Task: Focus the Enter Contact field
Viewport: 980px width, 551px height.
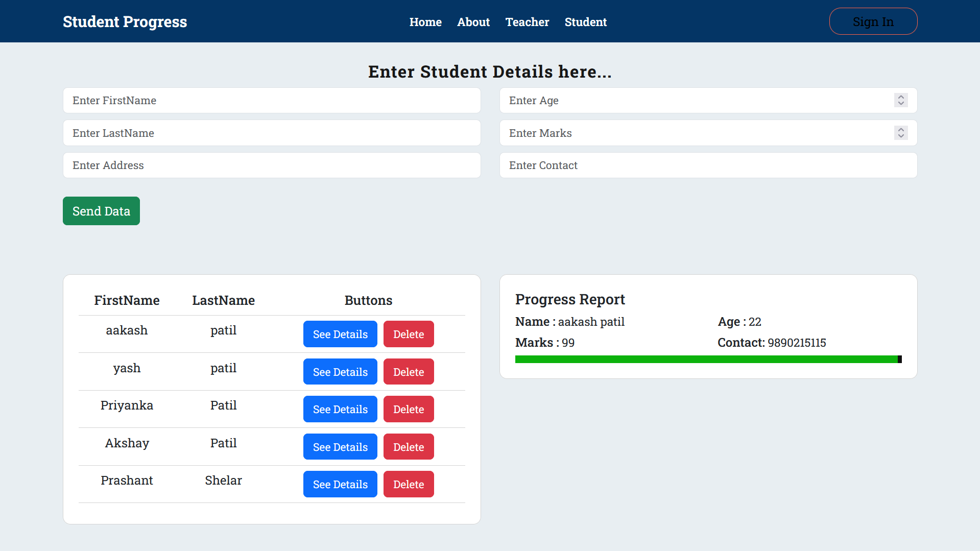Action: coord(708,165)
